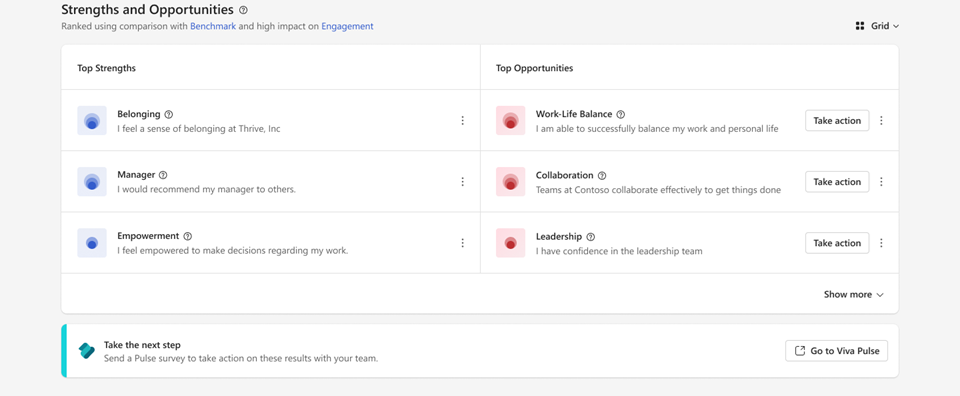Open more options for the Belonging row
Viewport: 960px width, 396px height.
(x=463, y=121)
